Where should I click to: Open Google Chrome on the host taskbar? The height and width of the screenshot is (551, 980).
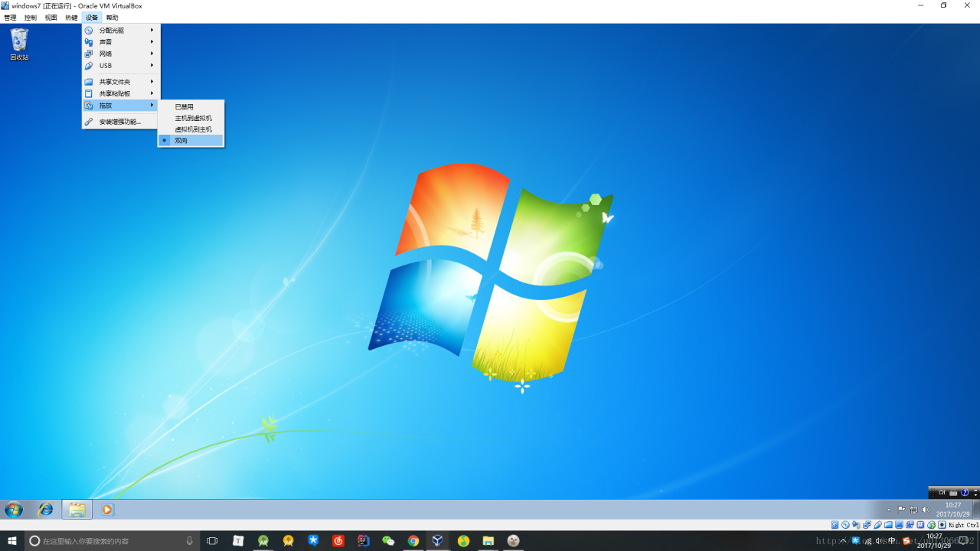(x=413, y=541)
